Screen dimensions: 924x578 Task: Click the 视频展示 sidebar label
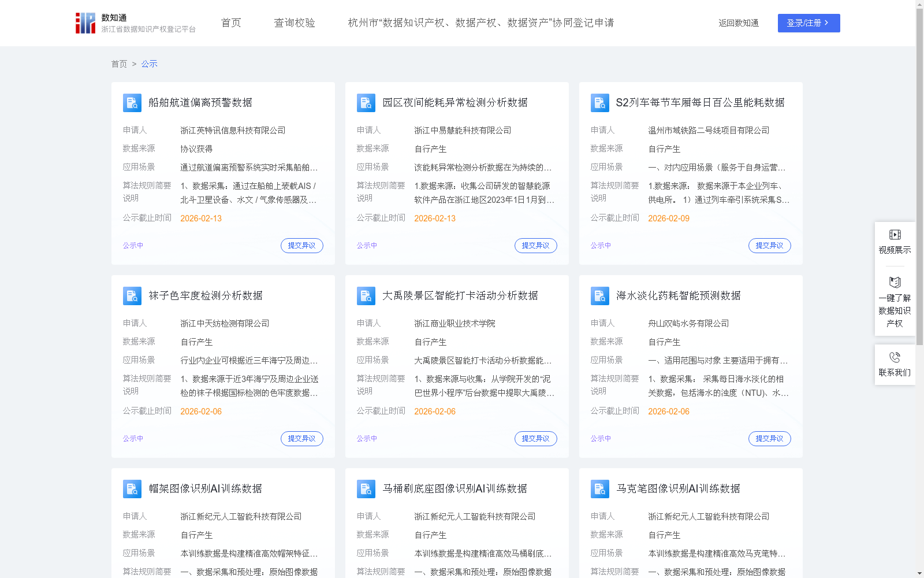pos(895,250)
